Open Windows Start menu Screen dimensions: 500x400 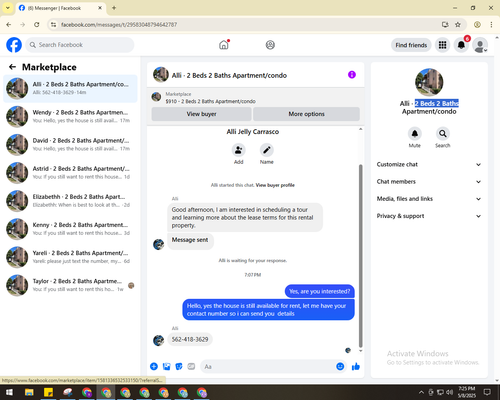tap(9, 392)
